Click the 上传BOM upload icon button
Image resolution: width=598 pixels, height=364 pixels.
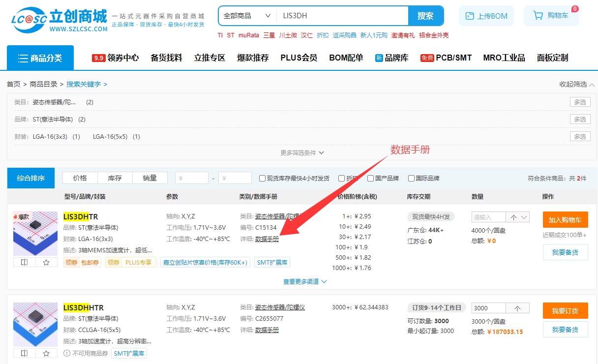[x=486, y=16]
